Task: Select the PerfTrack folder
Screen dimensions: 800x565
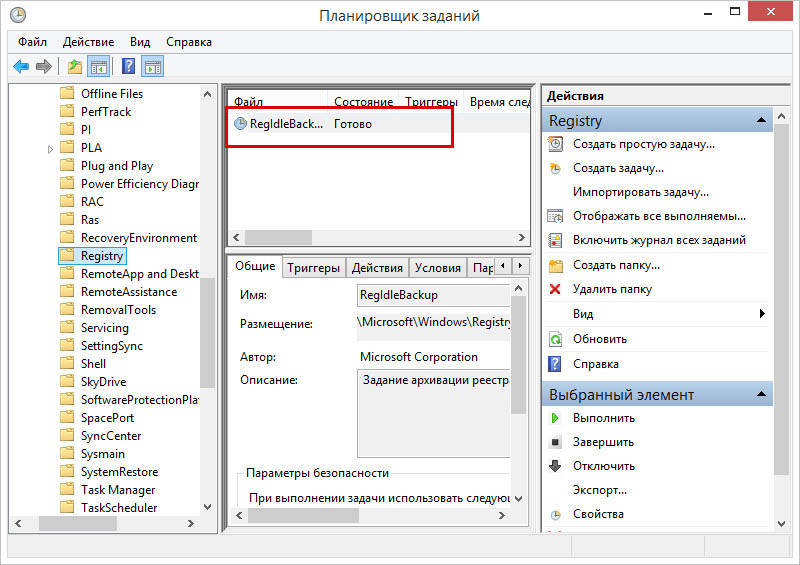Action: point(106,112)
